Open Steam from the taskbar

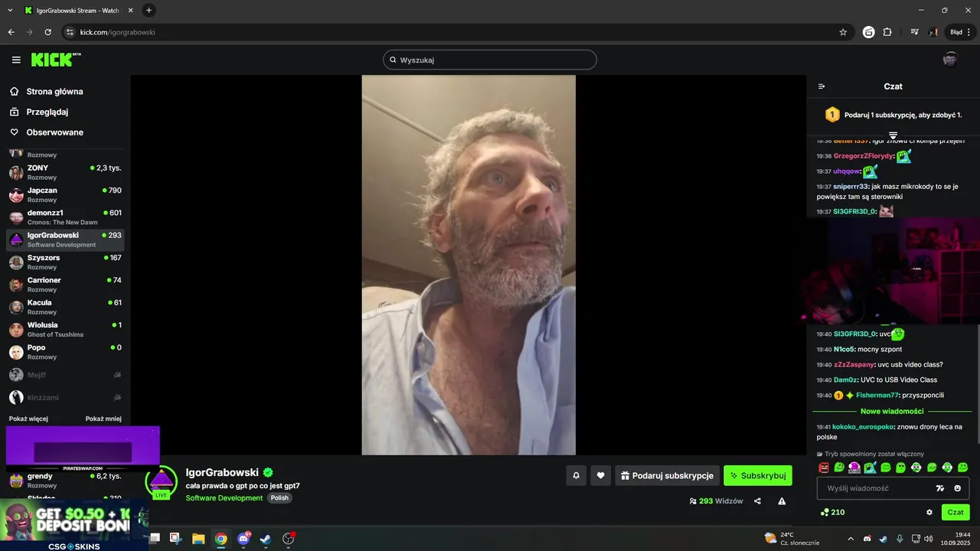(266, 539)
